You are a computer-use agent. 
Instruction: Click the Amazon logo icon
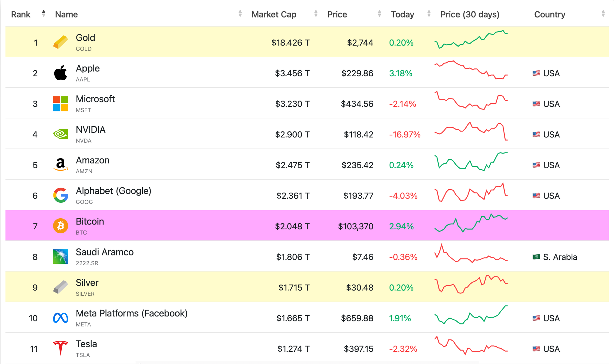click(60, 165)
